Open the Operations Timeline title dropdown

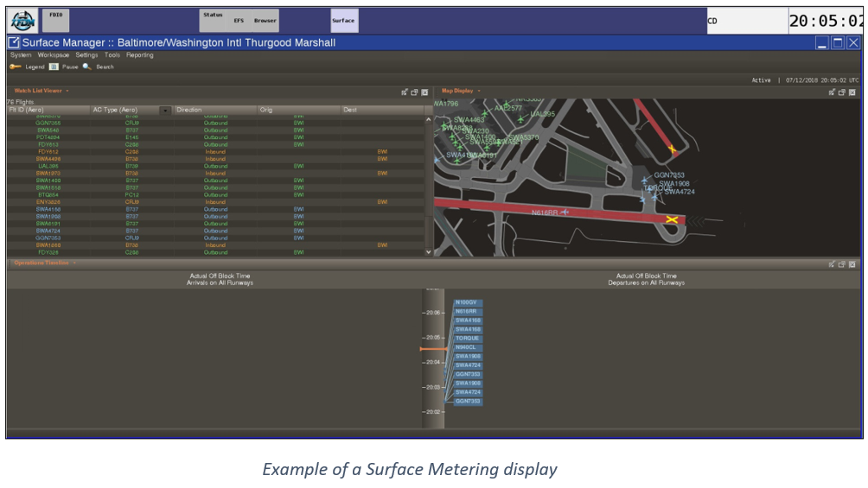coord(74,263)
